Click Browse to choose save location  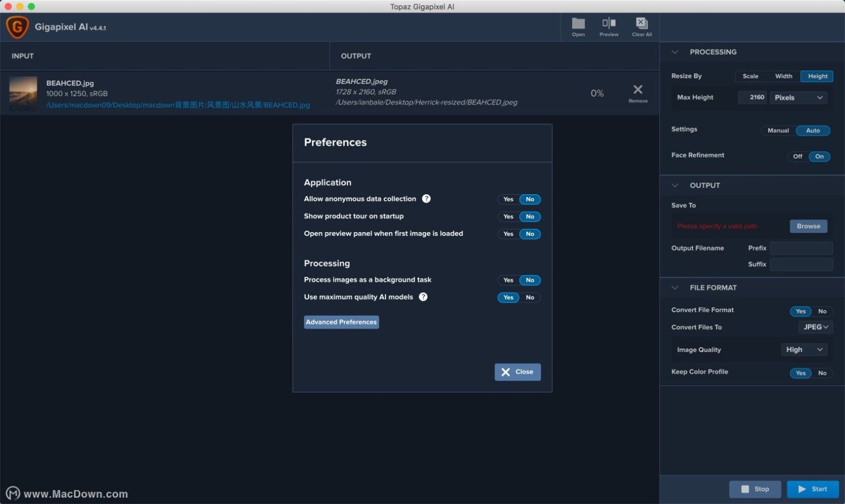point(809,226)
